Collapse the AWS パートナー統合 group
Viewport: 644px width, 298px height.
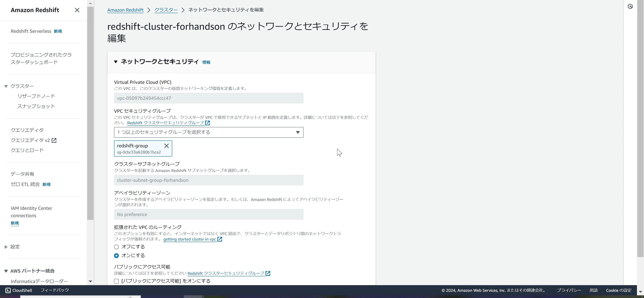pos(6,271)
